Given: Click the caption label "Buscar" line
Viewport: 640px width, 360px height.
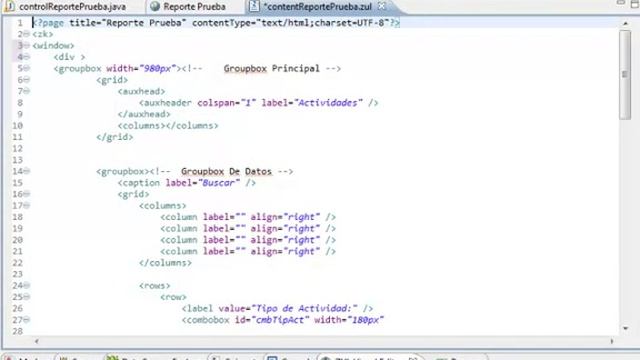Looking at the screenshot, I should click(x=187, y=183).
